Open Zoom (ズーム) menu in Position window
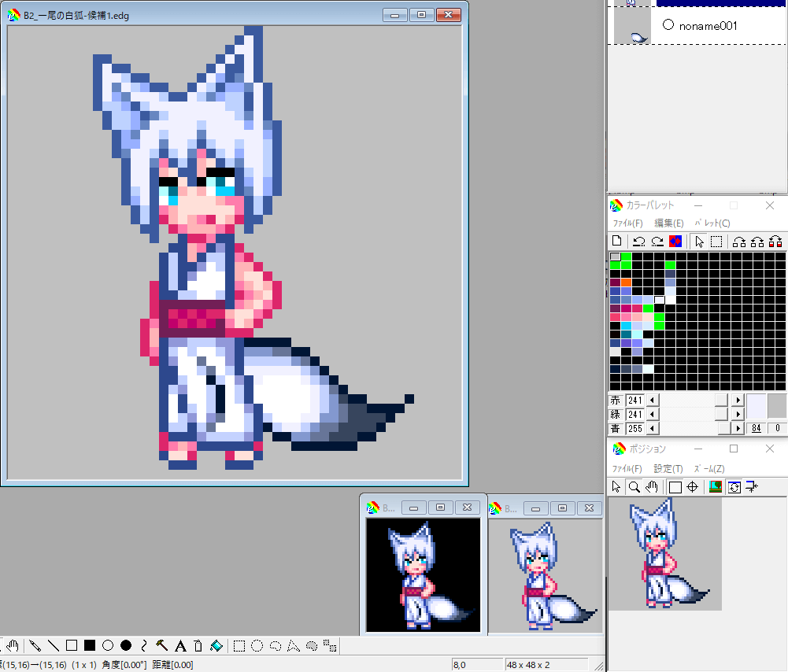The image size is (788, 672). (x=709, y=469)
